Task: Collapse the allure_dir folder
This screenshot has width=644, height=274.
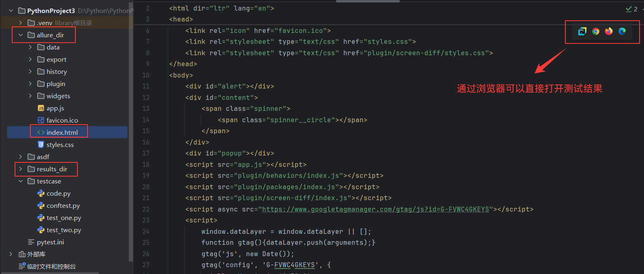Action: (x=21, y=35)
